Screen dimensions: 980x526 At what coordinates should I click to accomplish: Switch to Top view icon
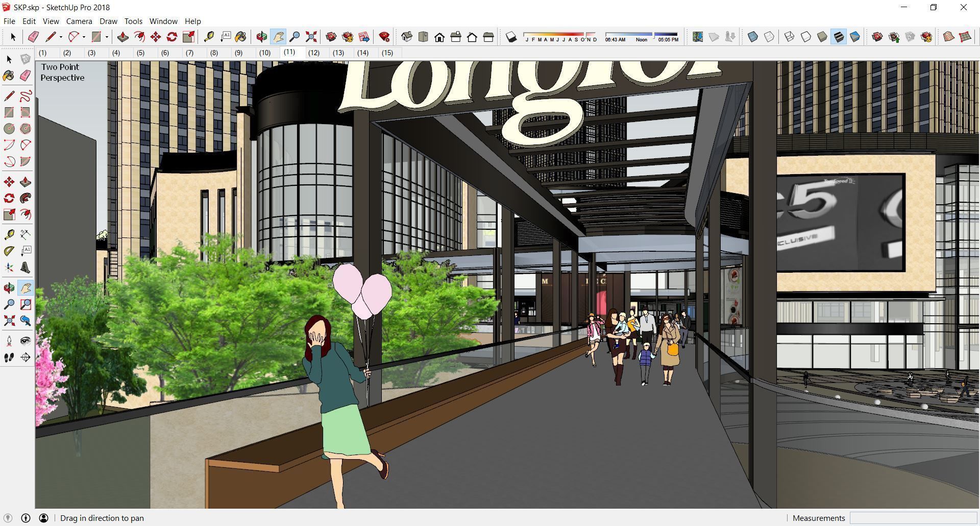(x=423, y=37)
